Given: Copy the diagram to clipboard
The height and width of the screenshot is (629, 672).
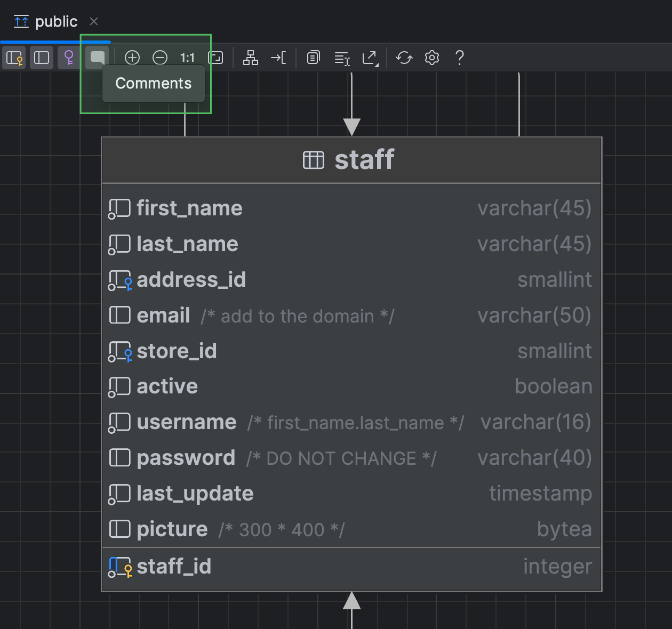Looking at the screenshot, I should (x=313, y=58).
